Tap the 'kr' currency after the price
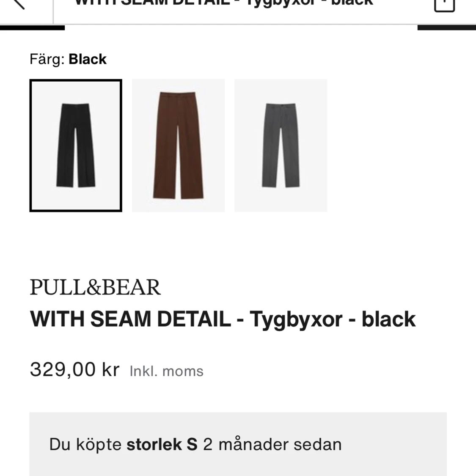 pos(111,370)
